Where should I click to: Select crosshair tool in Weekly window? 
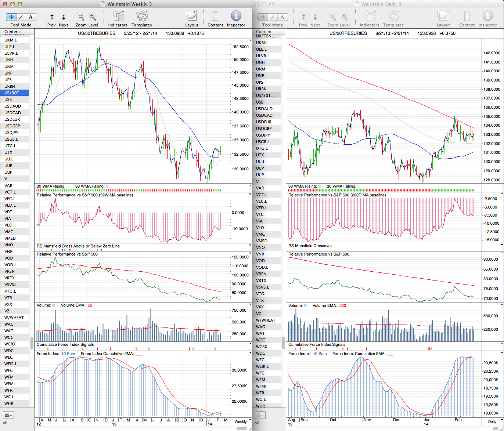(x=12, y=17)
